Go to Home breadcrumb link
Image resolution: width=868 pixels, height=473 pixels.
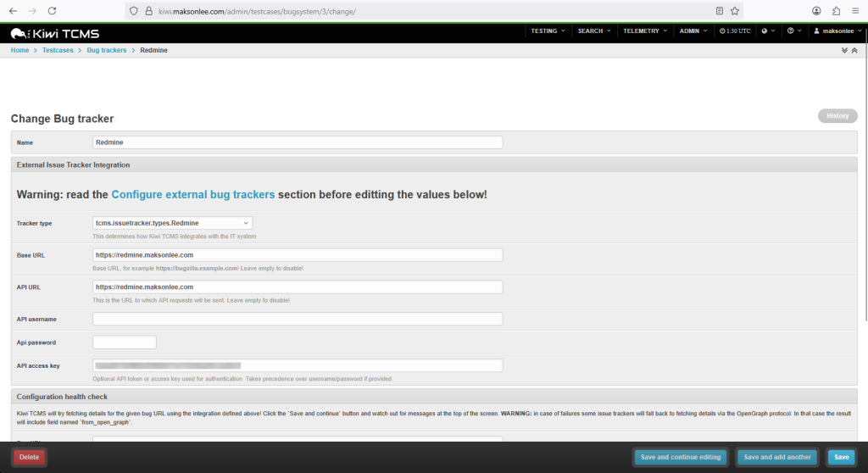[x=20, y=50]
